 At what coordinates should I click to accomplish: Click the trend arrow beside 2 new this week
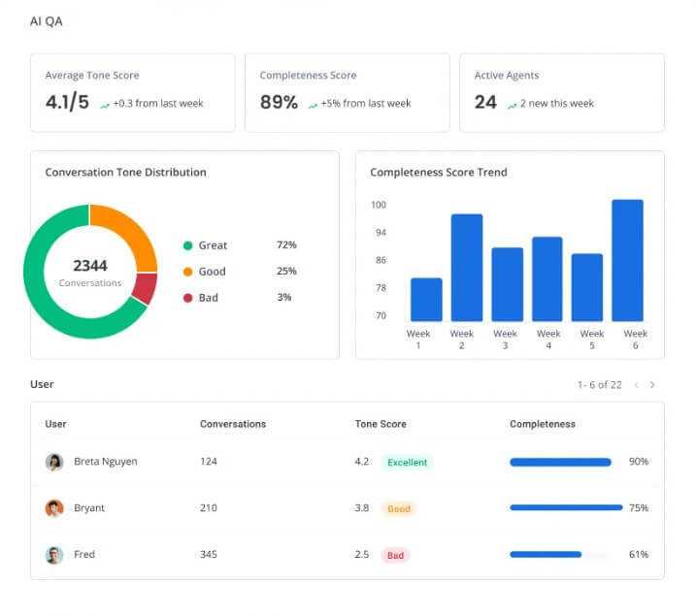pyautogui.click(x=512, y=105)
